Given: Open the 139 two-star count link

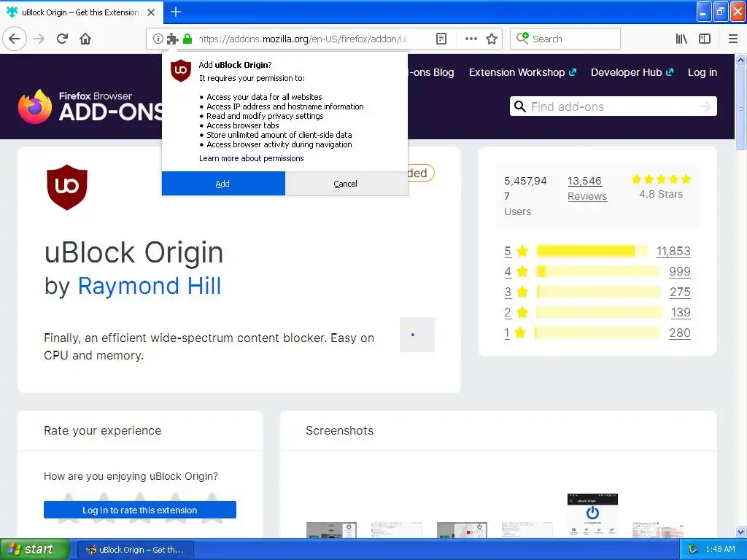Looking at the screenshot, I should tap(681, 312).
